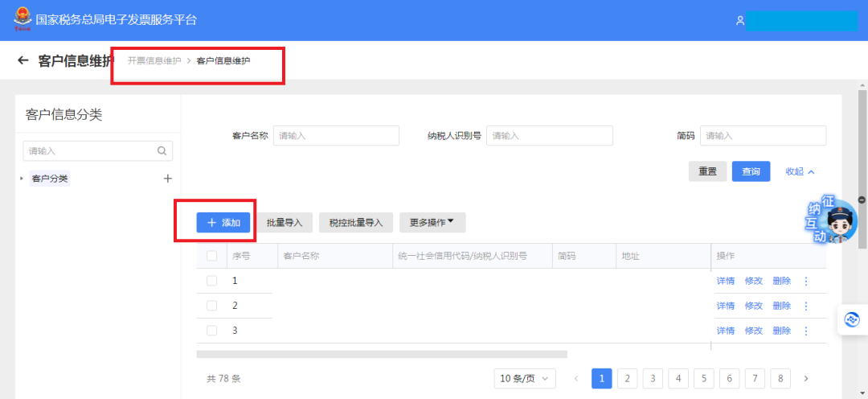
Task: Open the 征纳互动 assistant mascot
Action: pos(833,220)
